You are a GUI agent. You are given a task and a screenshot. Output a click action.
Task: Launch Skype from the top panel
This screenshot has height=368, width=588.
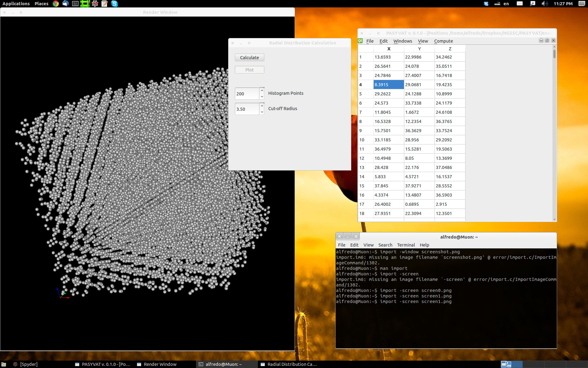tap(115, 4)
